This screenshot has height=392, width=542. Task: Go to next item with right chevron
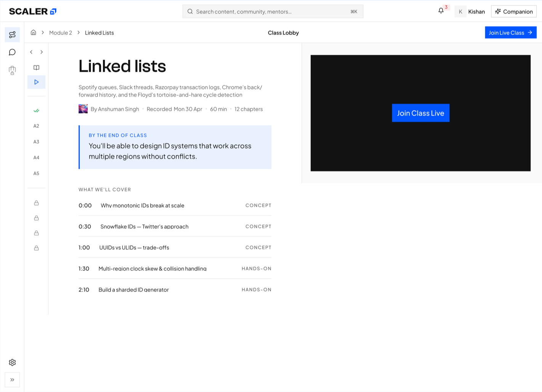click(x=42, y=52)
